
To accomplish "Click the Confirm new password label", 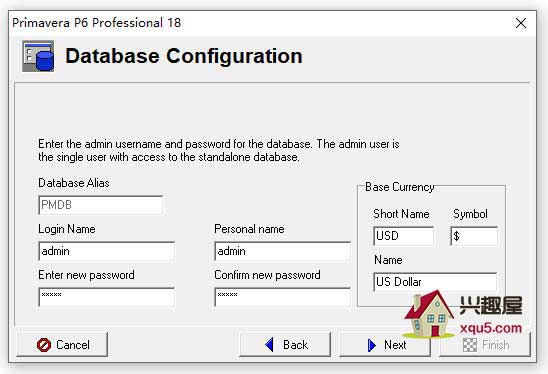I will coord(267,275).
